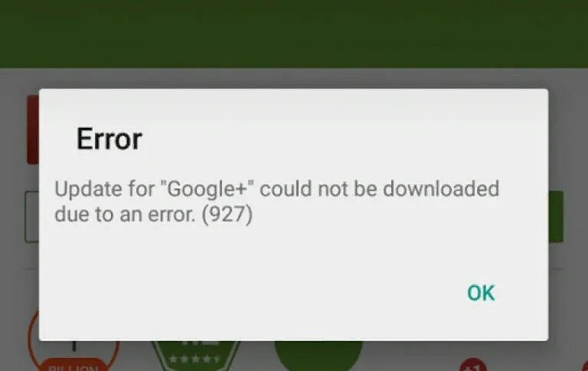This screenshot has height=371, width=588.
Task: Select the error code (927) text
Action: 227,215
